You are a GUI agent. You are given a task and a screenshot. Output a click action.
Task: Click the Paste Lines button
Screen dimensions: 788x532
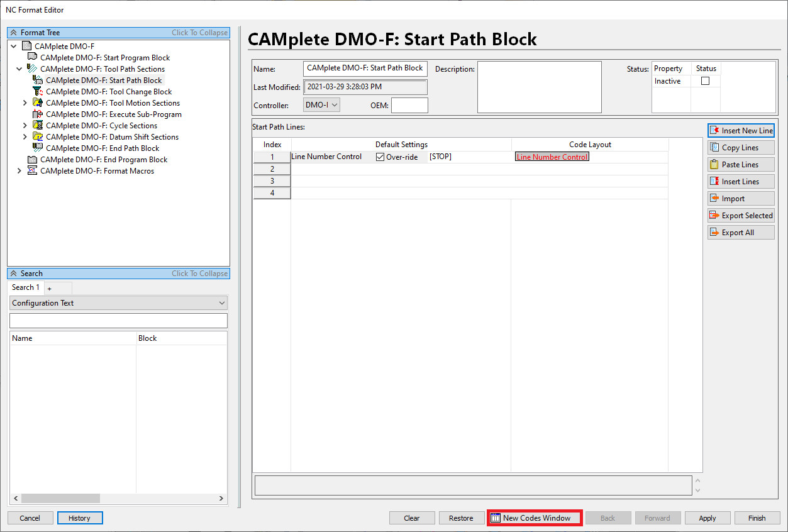point(741,165)
